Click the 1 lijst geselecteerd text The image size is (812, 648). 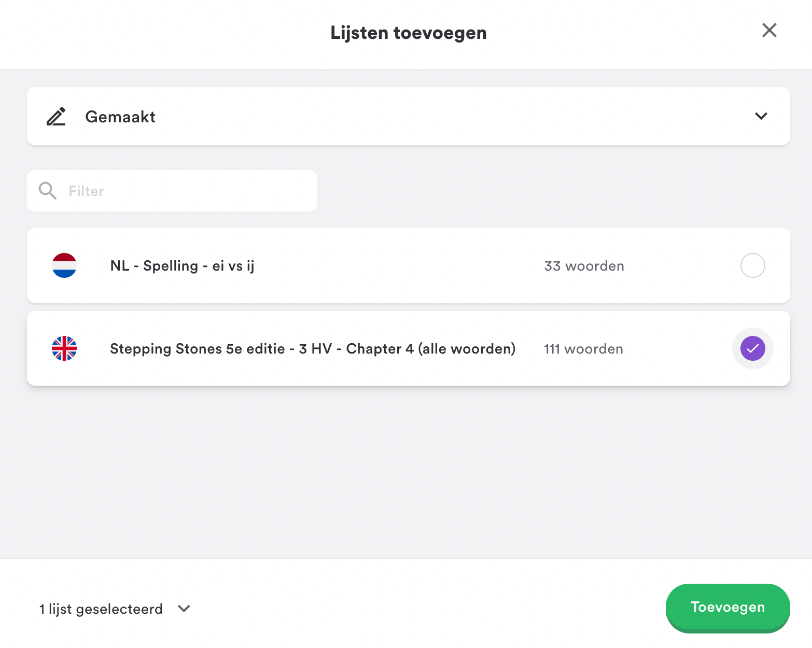(x=101, y=609)
